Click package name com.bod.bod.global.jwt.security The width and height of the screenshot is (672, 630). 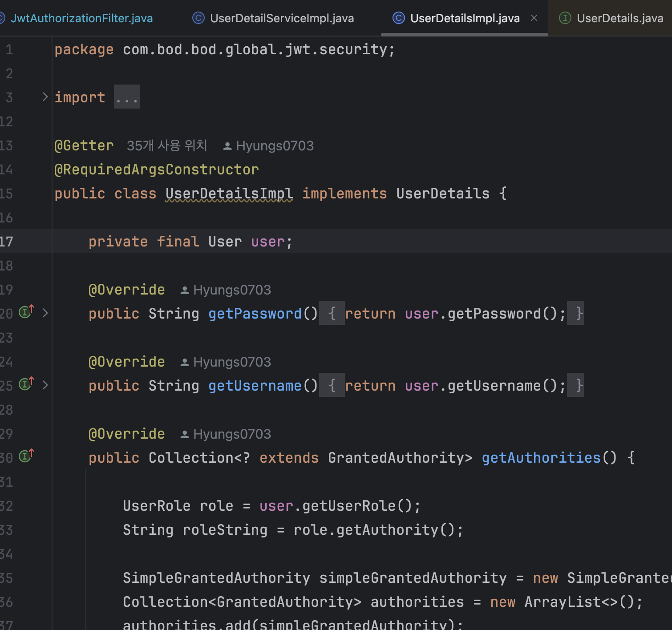(x=255, y=49)
